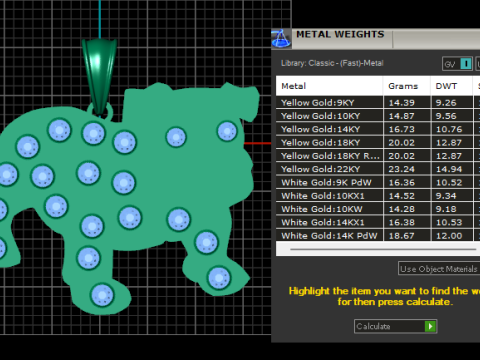Toggle the GV switch
480x360 pixels.
click(457, 64)
